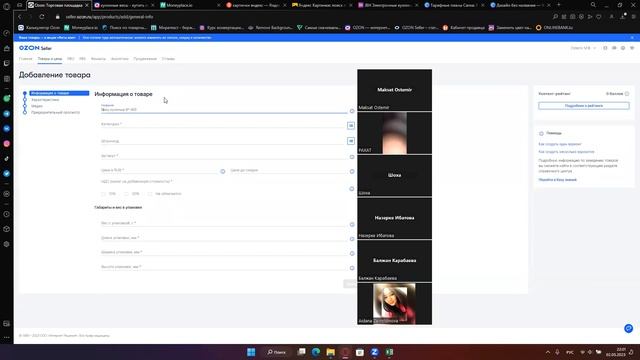Click the square button beside Категория field
The height and width of the screenshot is (360, 640).
click(351, 125)
